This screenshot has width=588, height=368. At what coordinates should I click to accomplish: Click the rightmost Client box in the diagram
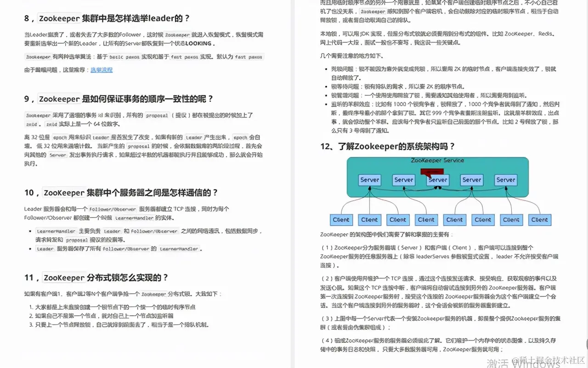tap(539, 220)
